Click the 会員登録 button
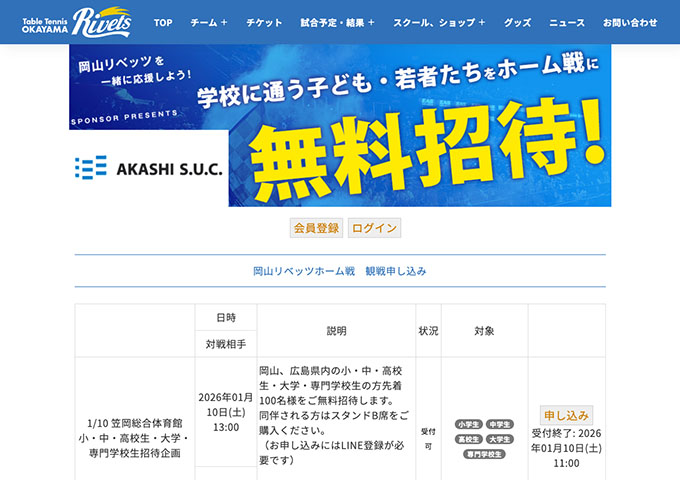The image size is (680, 480). click(316, 228)
